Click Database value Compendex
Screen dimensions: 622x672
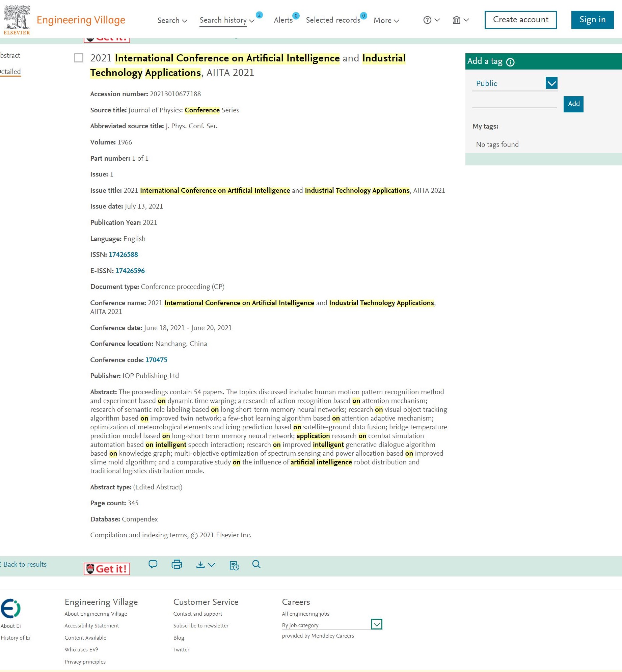tap(140, 519)
